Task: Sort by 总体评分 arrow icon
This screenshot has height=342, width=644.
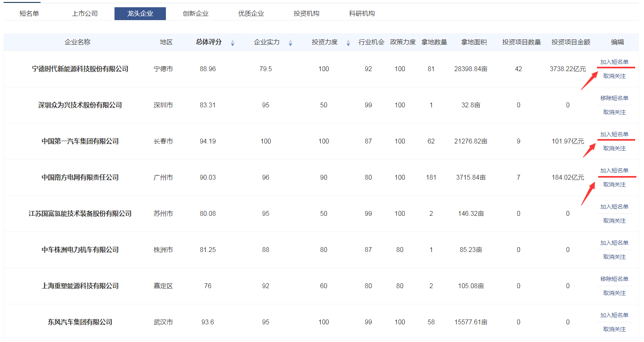Action: pyautogui.click(x=232, y=43)
